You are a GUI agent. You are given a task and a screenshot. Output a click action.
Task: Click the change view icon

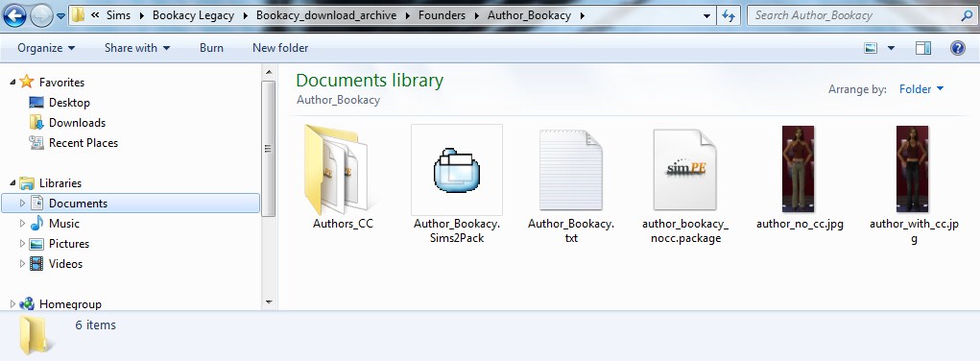pos(871,48)
